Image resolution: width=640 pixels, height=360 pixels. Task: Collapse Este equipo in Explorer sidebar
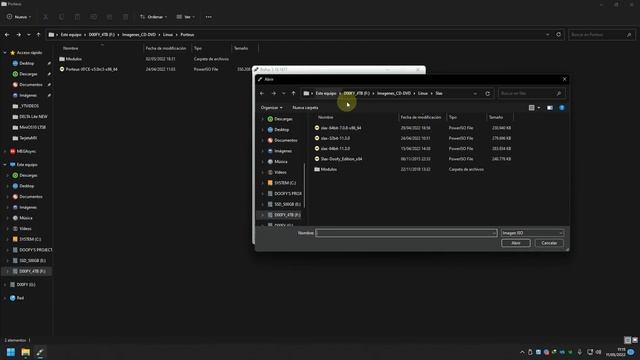tap(5, 164)
